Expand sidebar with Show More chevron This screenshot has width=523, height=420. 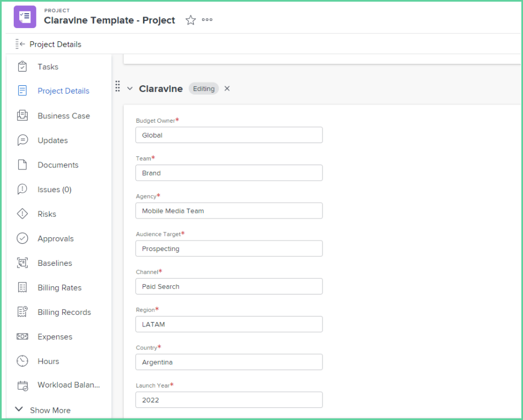click(x=19, y=410)
